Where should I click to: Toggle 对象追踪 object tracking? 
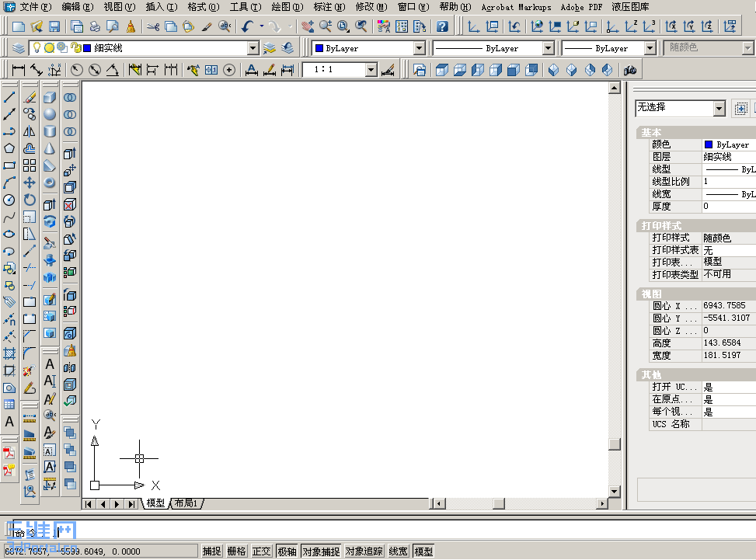click(x=364, y=551)
